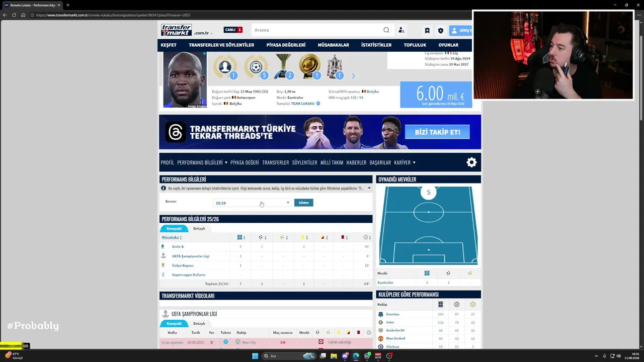Click the FA Cup trophy icon
The width and height of the screenshot is (644, 362).
coord(335,66)
